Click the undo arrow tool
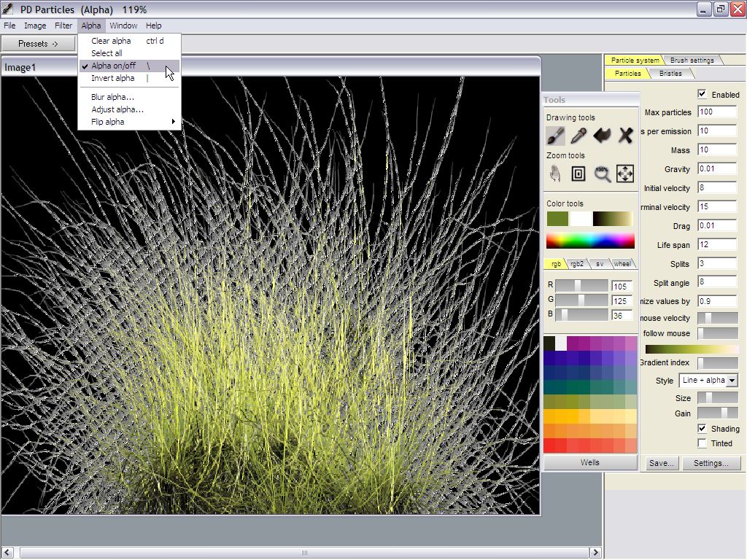 tap(602, 136)
